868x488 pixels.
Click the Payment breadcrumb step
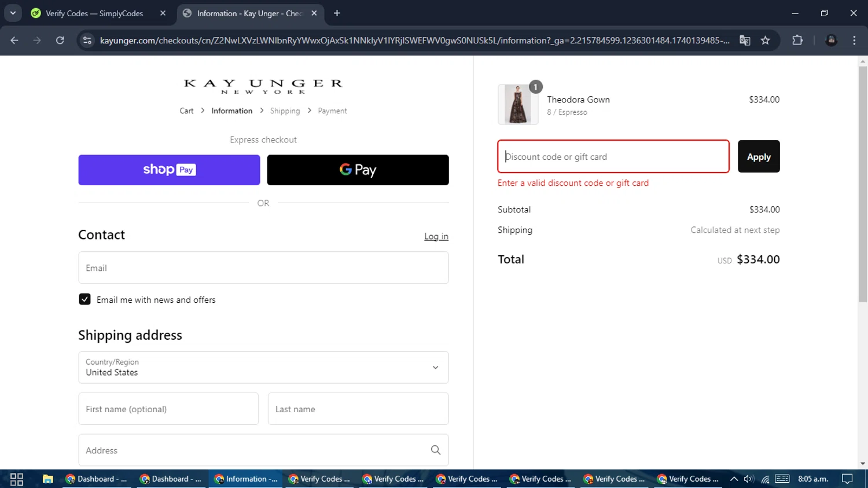(x=332, y=111)
